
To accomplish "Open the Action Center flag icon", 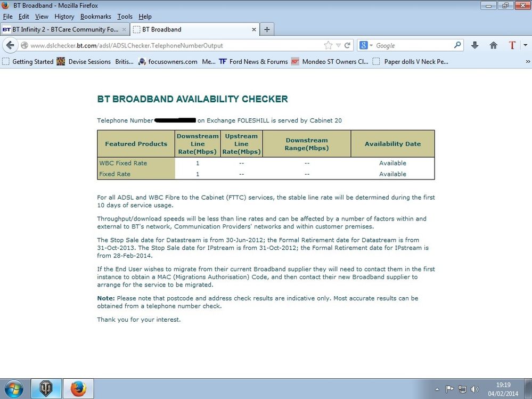I will coord(449,389).
